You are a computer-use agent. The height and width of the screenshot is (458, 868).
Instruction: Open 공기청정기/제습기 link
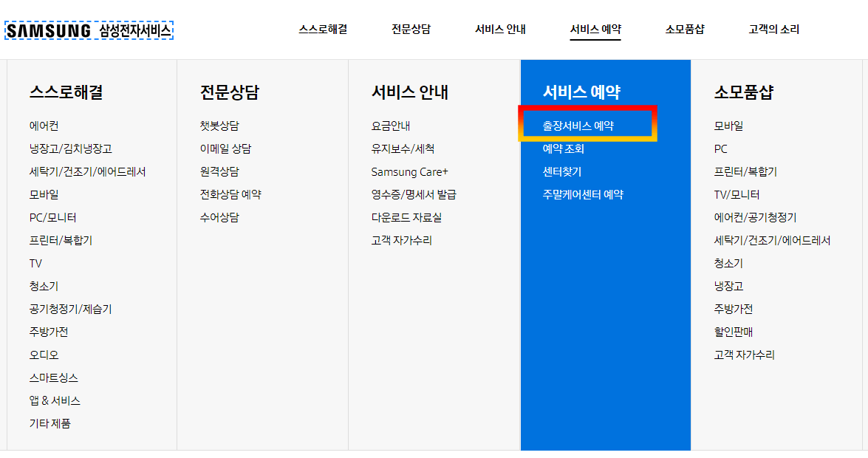tap(70, 309)
